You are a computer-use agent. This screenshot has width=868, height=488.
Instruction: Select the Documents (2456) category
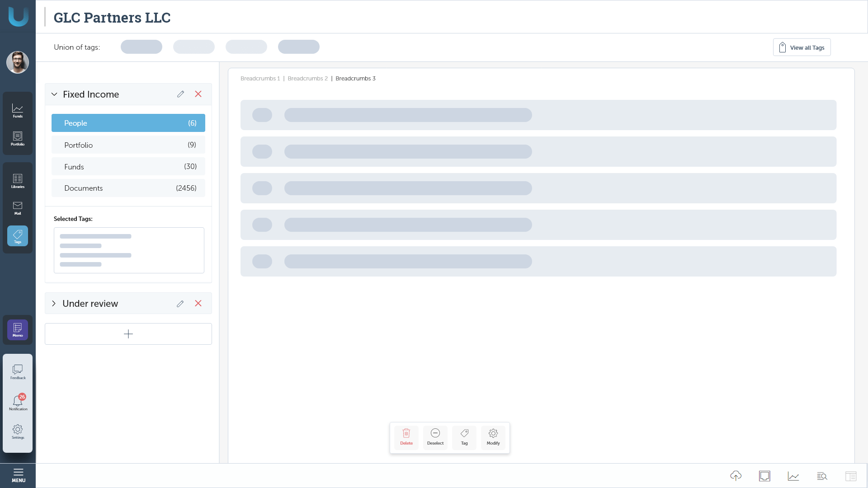click(x=128, y=188)
